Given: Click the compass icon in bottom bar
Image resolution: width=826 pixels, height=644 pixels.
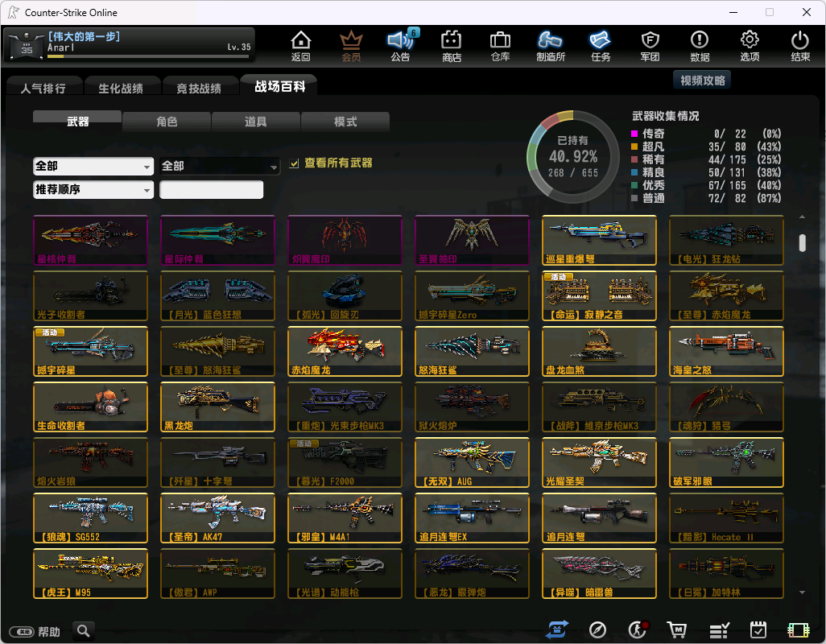Looking at the screenshot, I should coord(597,630).
